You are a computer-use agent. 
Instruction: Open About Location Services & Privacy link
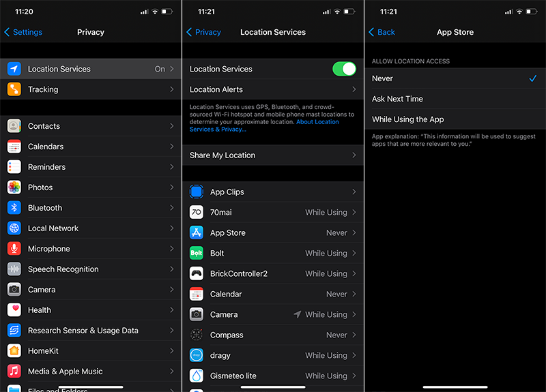(264, 125)
